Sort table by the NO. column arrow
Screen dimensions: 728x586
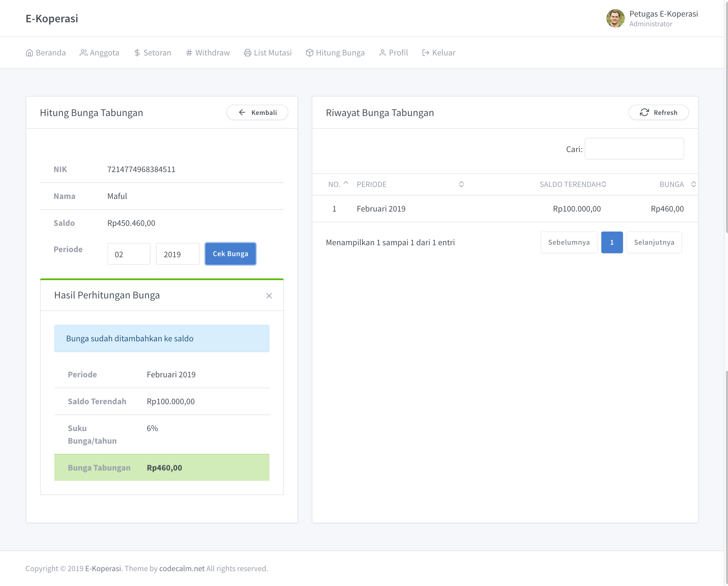coord(346,183)
